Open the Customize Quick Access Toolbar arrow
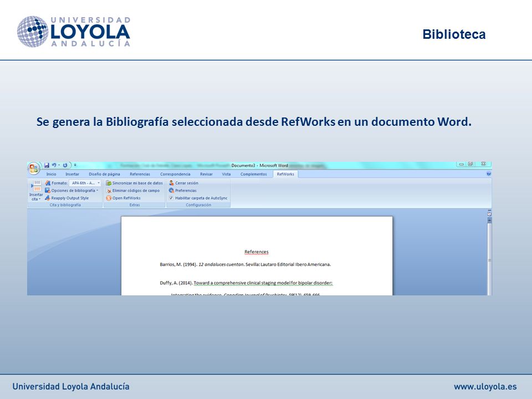Image resolution: width=532 pixels, height=399 pixels. (75, 165)
